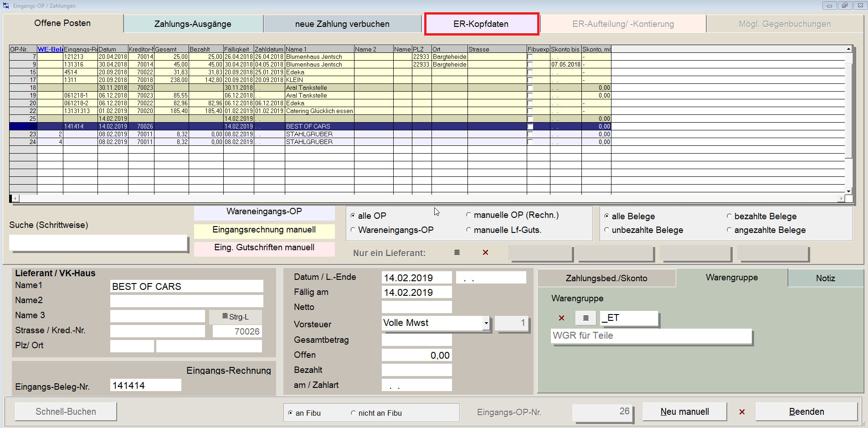Viewport: 868px width, 428px height.
Task: Open neue Zahlung verbuchen tab
Action: point(342,24)
